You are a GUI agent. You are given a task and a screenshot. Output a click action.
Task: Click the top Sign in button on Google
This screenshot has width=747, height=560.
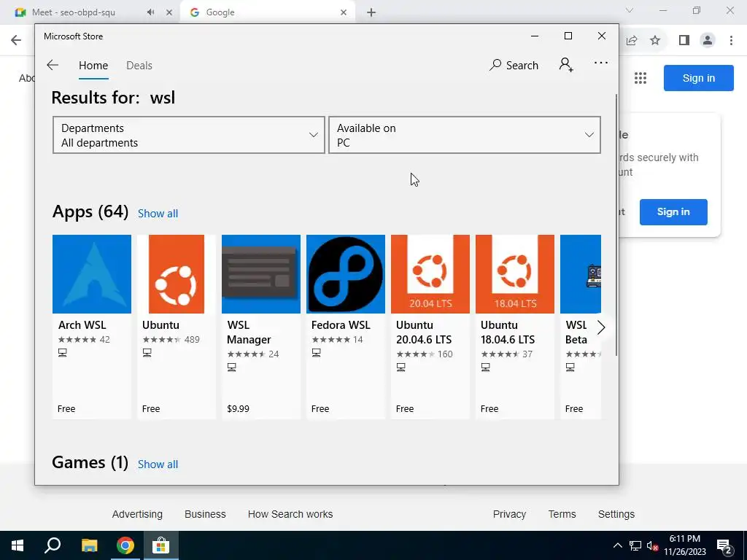[x=698, y=78]
